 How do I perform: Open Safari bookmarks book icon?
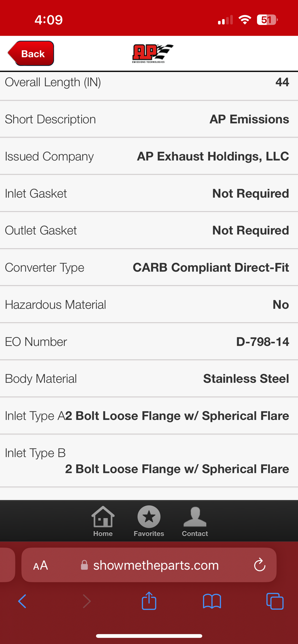[212, 601]
